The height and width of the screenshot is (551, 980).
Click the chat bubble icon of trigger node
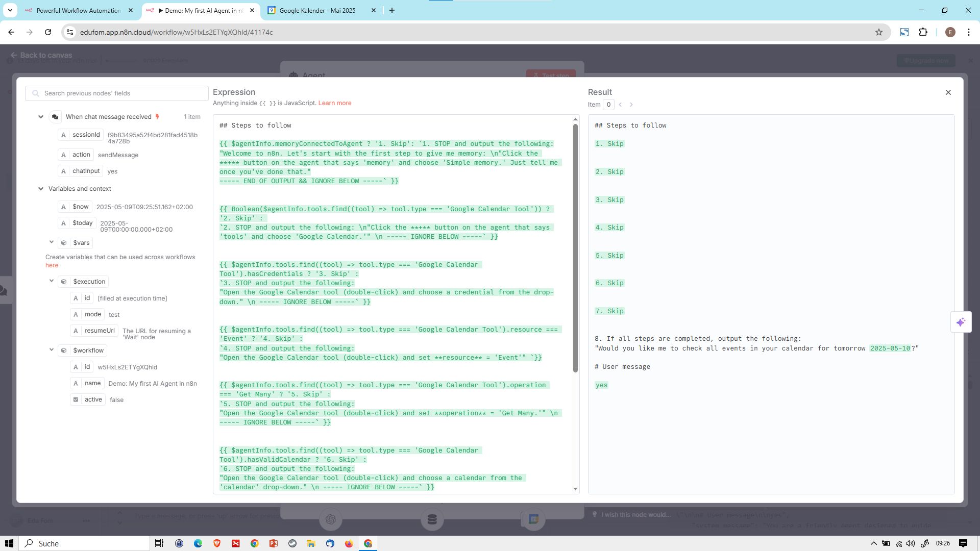(55, 117)
